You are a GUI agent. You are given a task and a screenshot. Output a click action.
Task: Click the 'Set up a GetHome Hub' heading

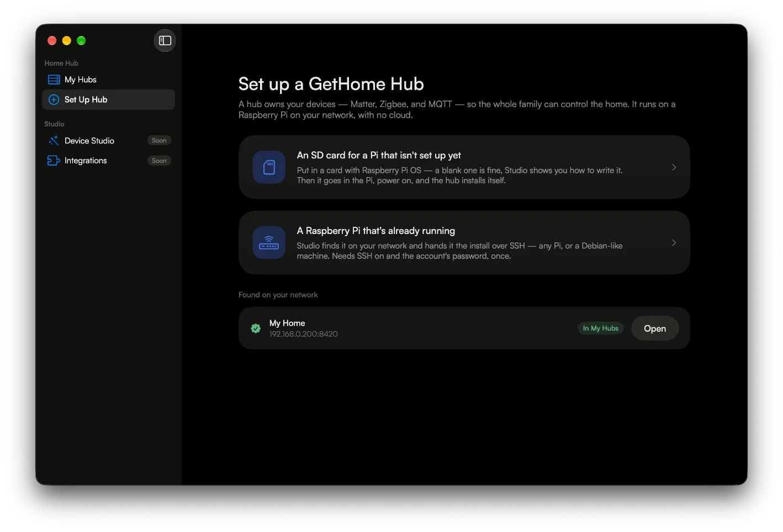tap(331, 84)
